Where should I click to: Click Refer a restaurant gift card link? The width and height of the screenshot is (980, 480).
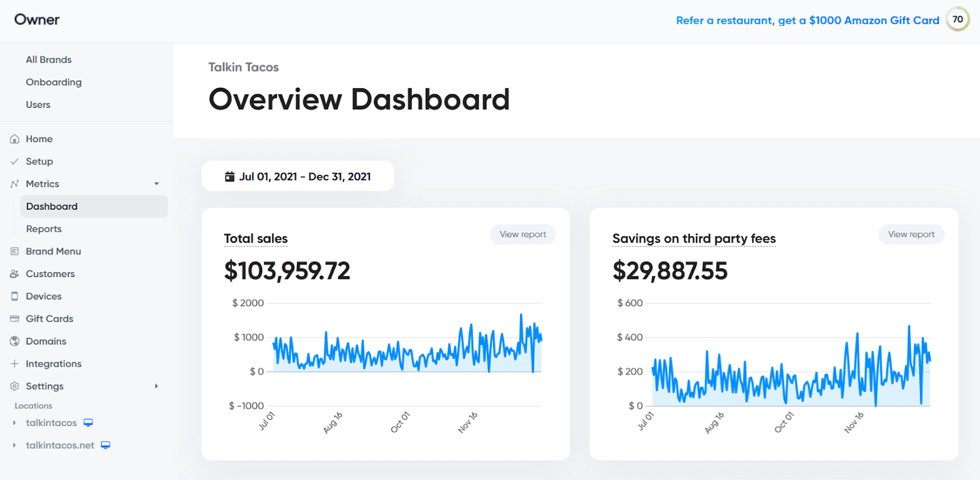click(807, 20)
